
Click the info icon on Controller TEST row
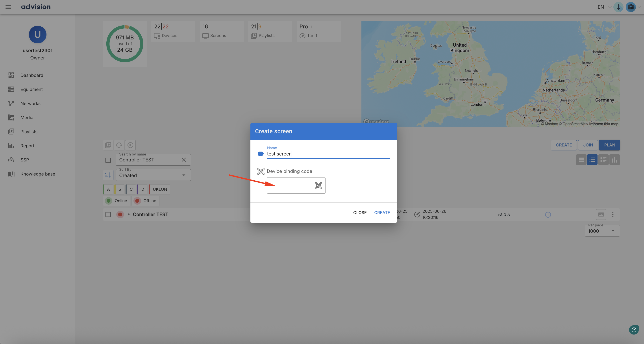pyautogui.click(x=548, y=215)
